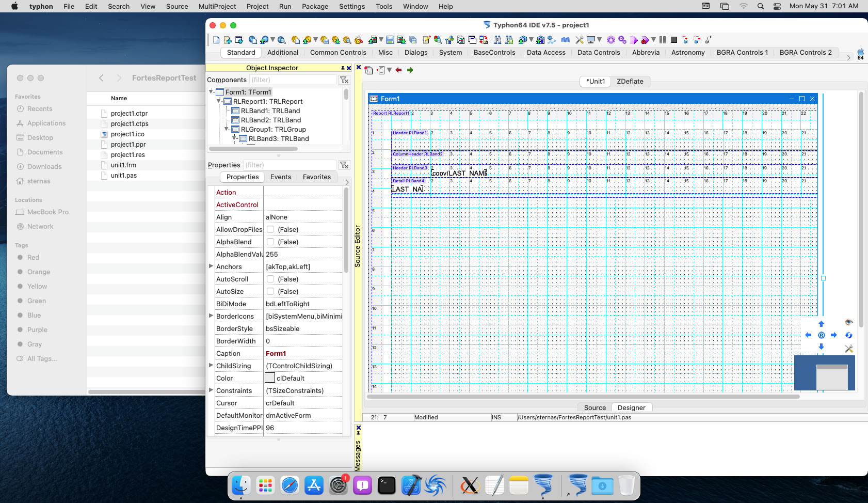868x503 pixels.
Task: Click the eye icon beside the designer arrows
Action: click(x=849, y=322)
